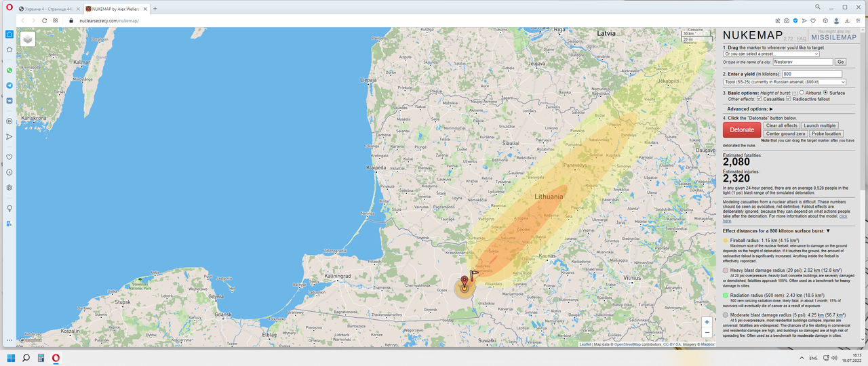This screenshot has height=366, width=868.
Task: Open the weapon yield preset dropdown
Action: coord(785,82)
